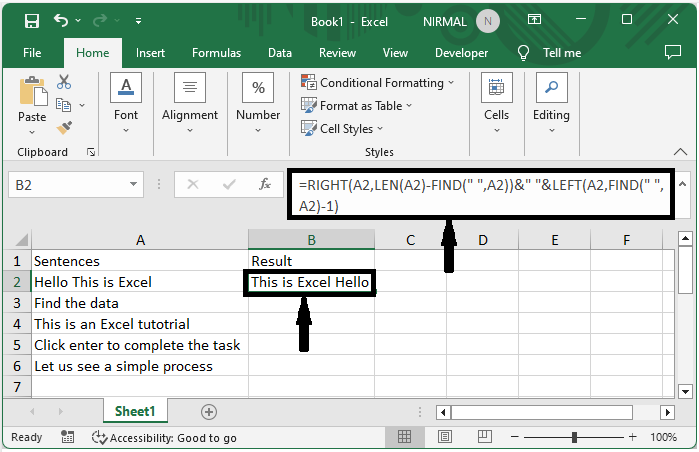Screen dimensions: 699x452
Task: Click cell 'Find the data'
Action: [140, 303]
